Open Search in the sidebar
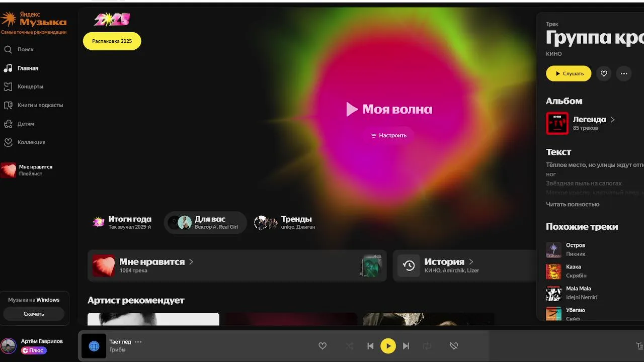 [x=19, y=49]
